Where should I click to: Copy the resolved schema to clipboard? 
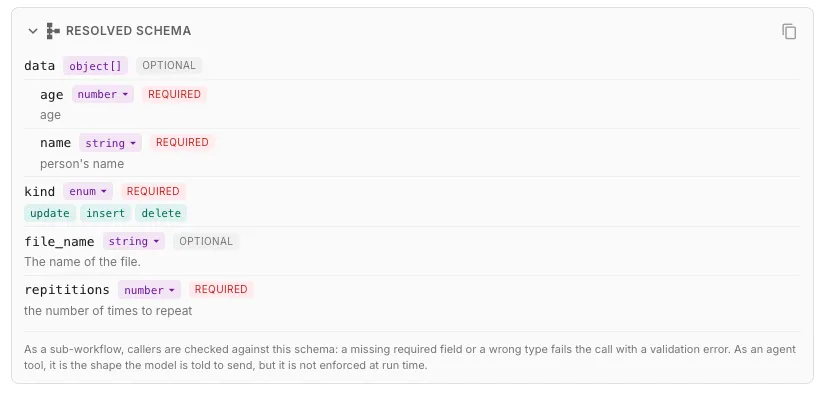click(x=789, y=32)
